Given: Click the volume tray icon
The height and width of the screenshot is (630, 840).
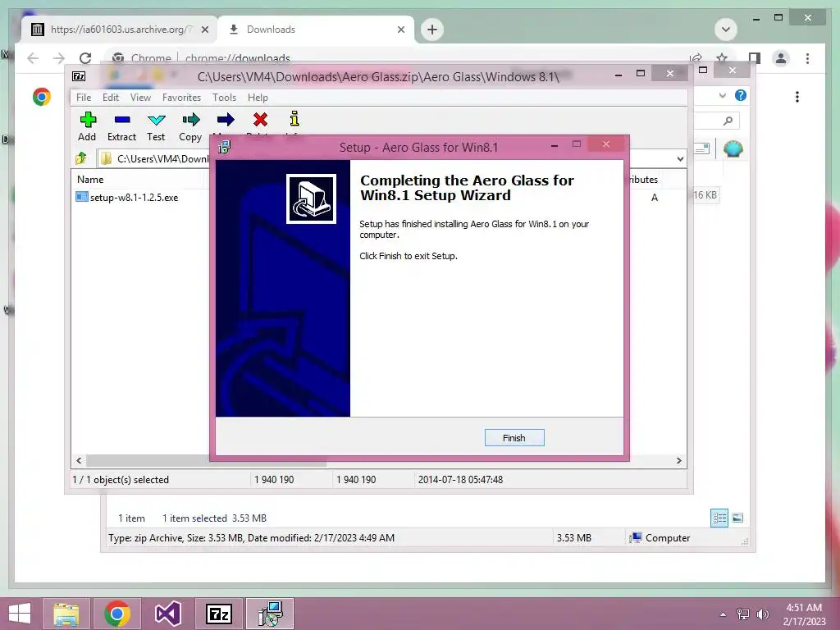Looking at the screenshot, I should (x=762, y=614).
